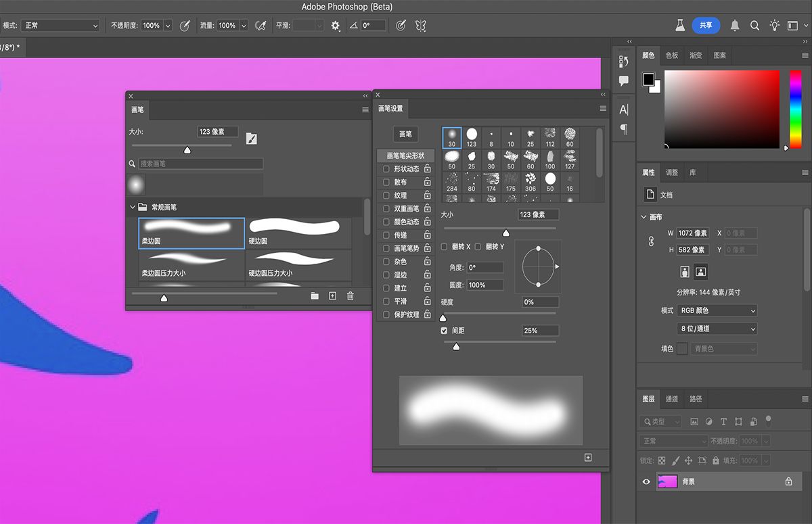Viewport: 812px width, 524px height.
Task: Select the 硬边圆 brush preset
Action: click(298, 233)
